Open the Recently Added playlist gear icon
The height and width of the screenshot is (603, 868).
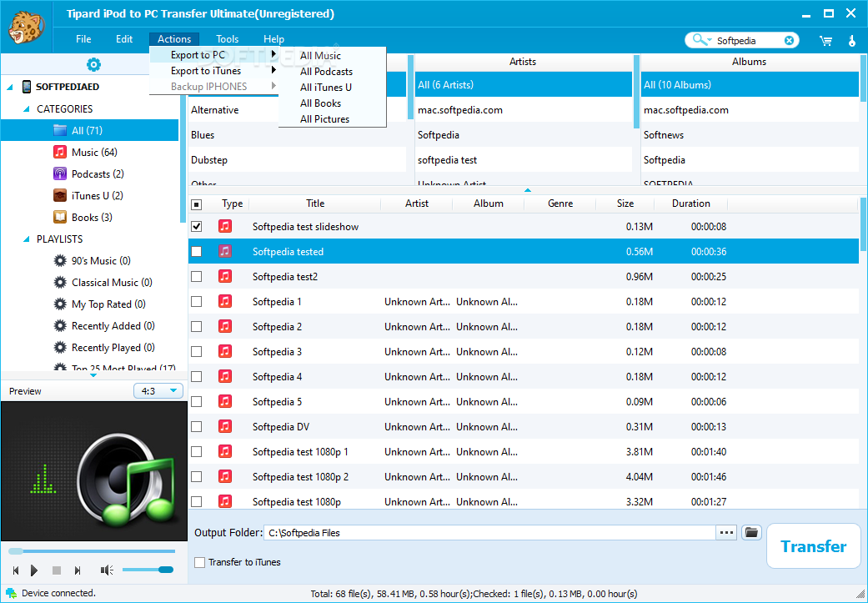coord(60,325)
